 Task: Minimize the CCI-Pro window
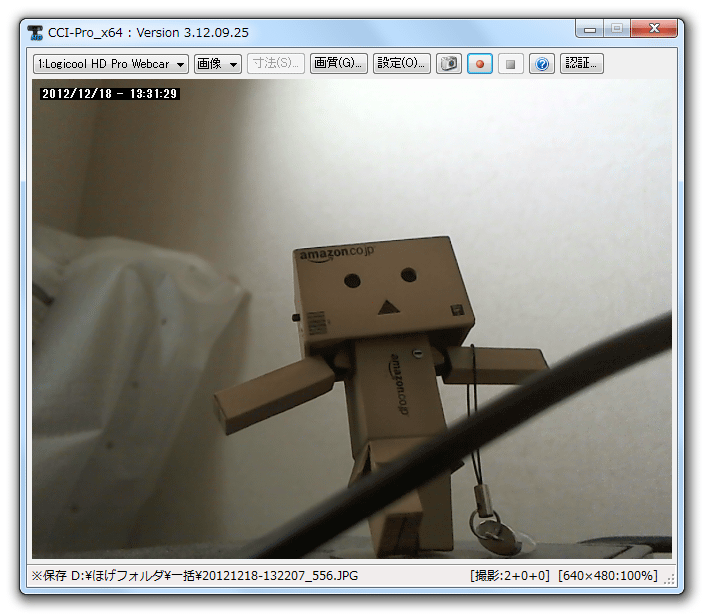pyautogui.click(x=590, y=28)
